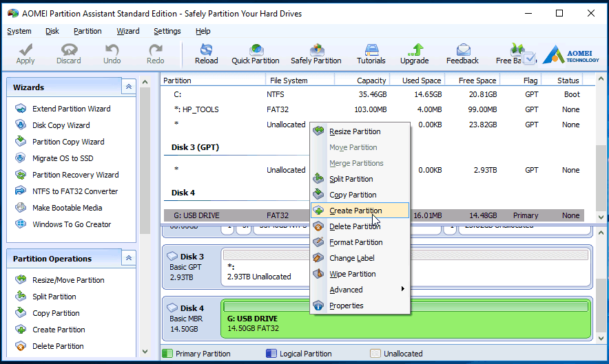Open the Help menu
Viewport: 609px width, 364px height.
[203, 31]
